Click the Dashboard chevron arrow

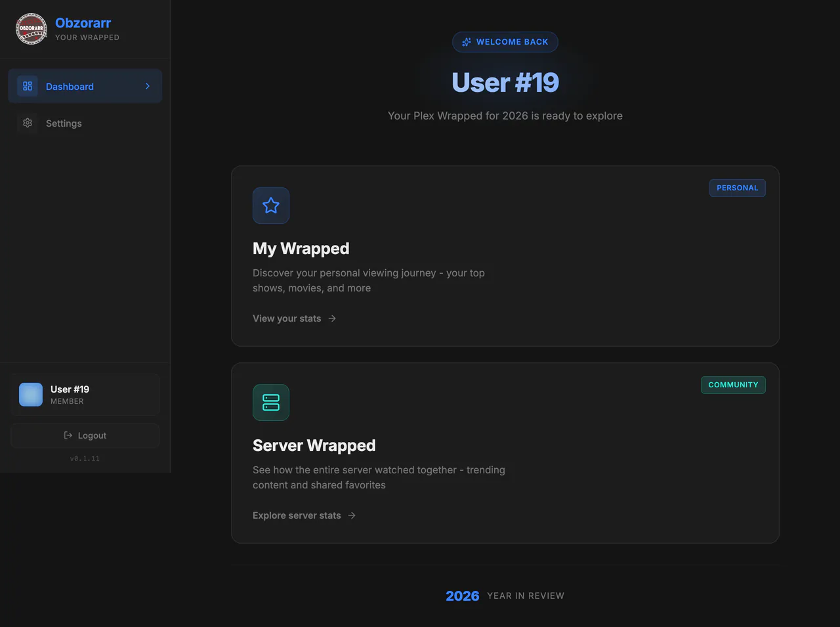148,86
